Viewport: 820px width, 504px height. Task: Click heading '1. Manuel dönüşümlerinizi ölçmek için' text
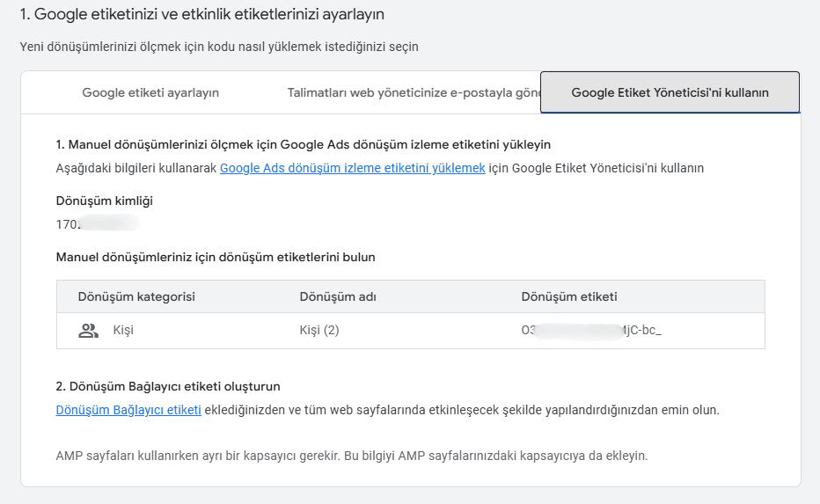pyautogui.click(x=304, y=144)
